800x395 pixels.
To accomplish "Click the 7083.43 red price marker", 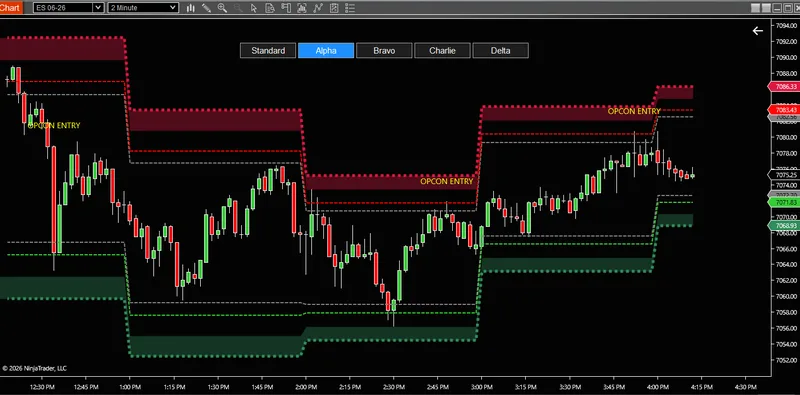I will click(784, 110).
